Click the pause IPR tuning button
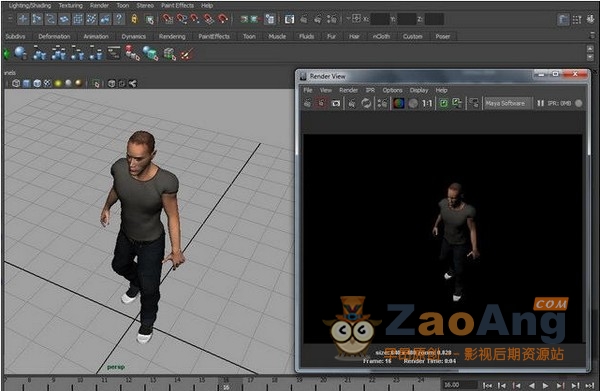The height and width of the screenshot is (391, 600). point(540,103)
